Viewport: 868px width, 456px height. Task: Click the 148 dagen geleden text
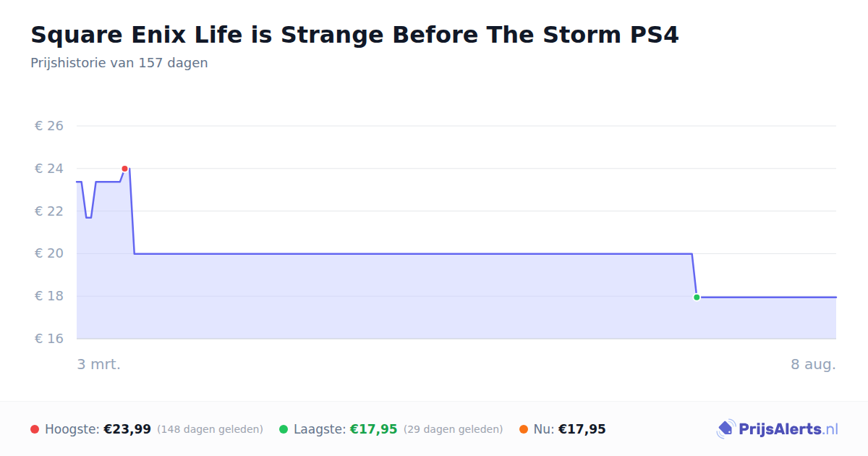[210, 429]
